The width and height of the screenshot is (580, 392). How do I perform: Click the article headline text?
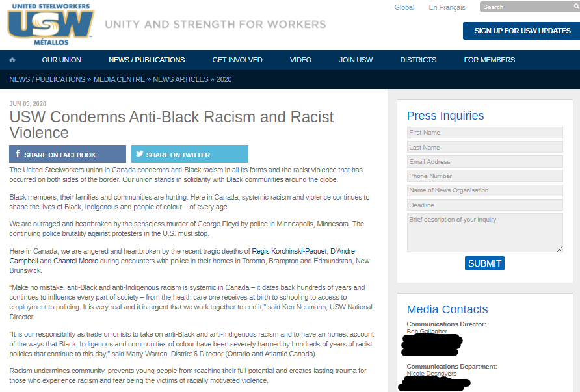172,125
